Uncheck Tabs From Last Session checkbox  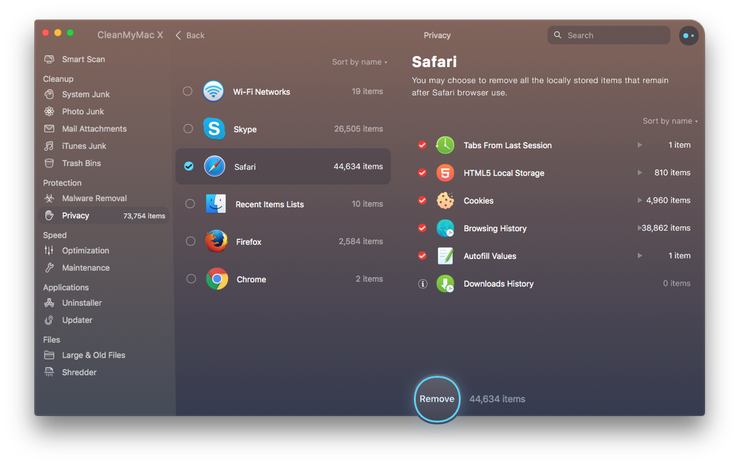click(422, 145)
